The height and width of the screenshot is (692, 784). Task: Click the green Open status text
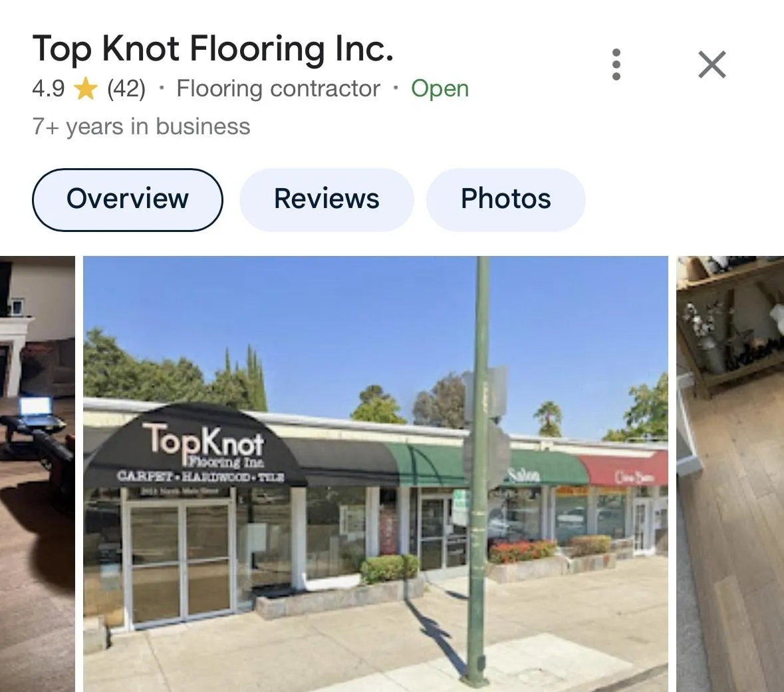point(440,88)
